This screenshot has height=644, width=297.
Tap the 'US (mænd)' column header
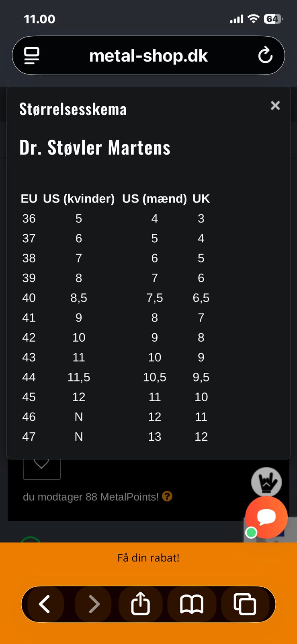pyautogui.click(x=154, y=198)
